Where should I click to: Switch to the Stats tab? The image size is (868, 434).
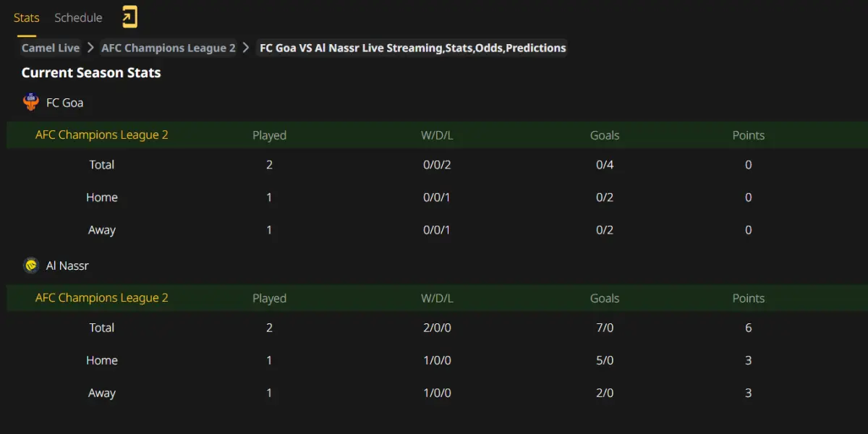coord(26,17)
